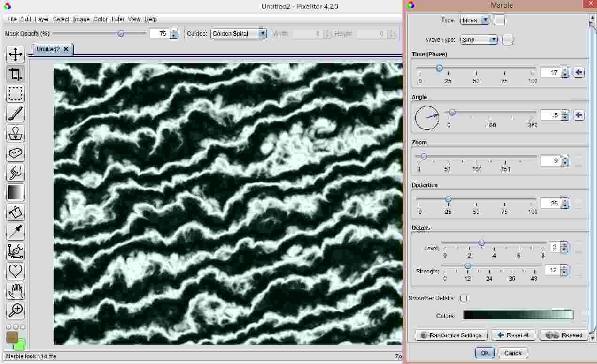Open the Filter menu
The width and height of the screenshot is (597, 364).
[118, 19]
